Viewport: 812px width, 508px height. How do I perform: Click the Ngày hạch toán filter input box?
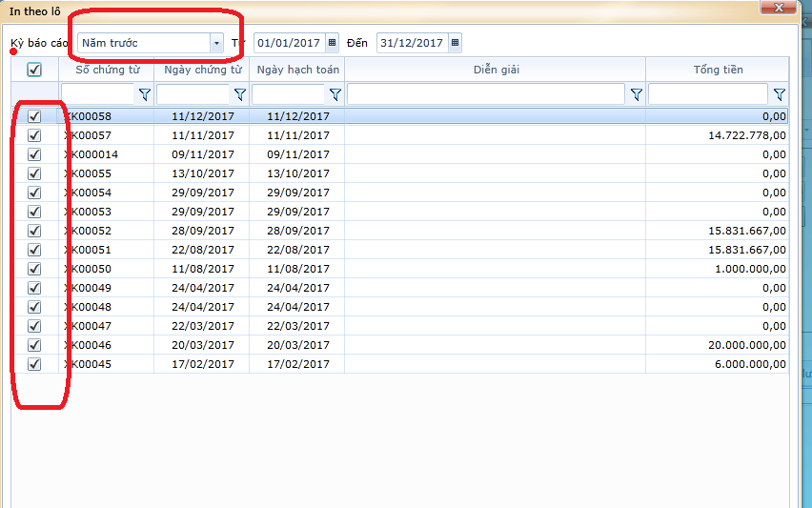tap(289, 94)
